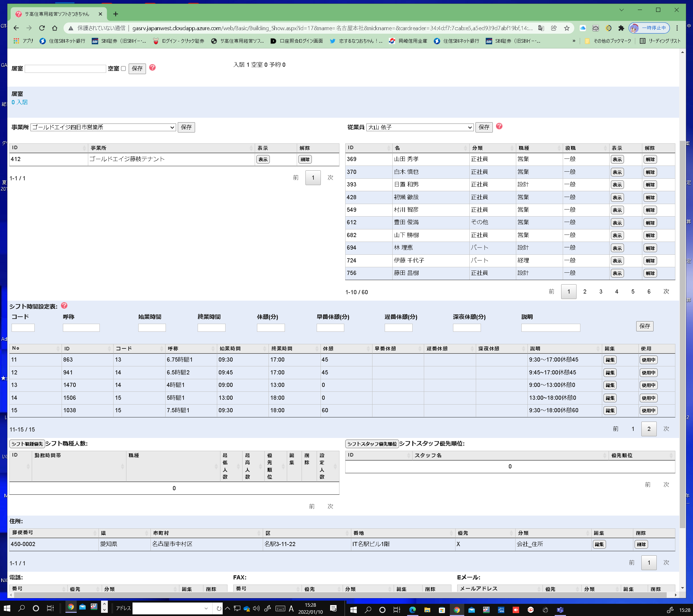Expand bookmarks overflow chevron
This screenshot has width=693, height=616.
574,41
